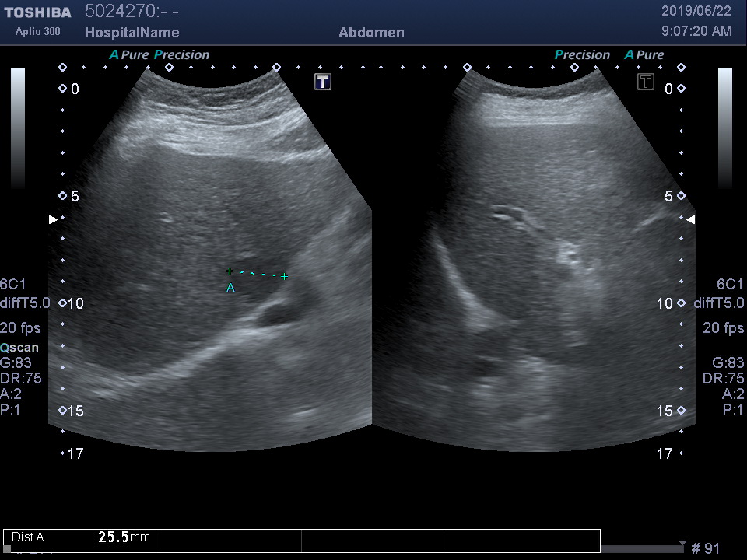Click the left grayscale bar
This screenshot has width=747, height=560.
[x=18, y=128]
